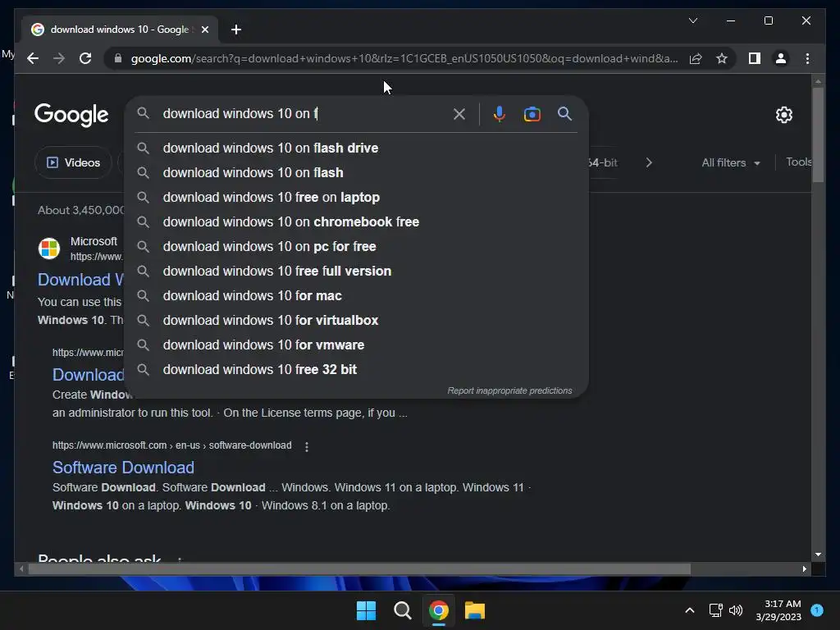The image size is (840, 630).
Task: Clear the search box text
Action: [459, 113]
